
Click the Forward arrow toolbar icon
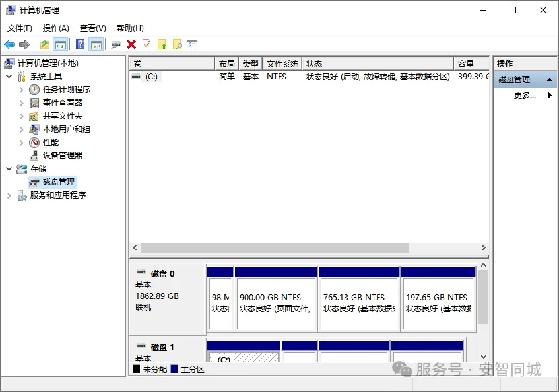point(24,45)
